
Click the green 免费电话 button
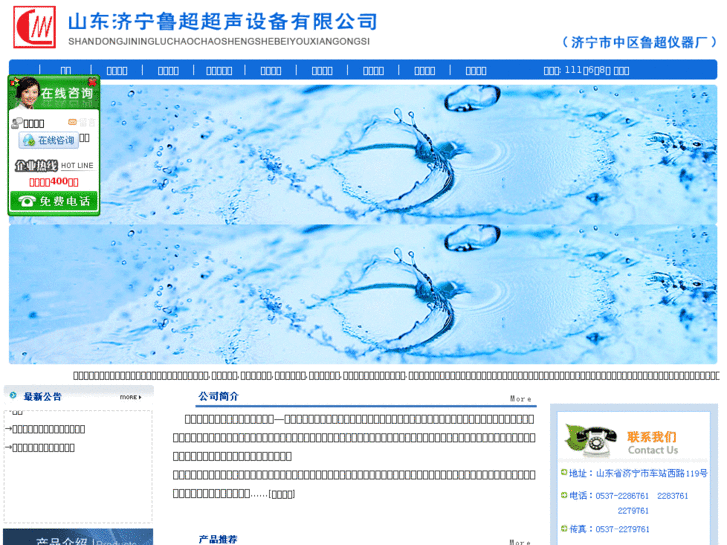click(54, 201)
